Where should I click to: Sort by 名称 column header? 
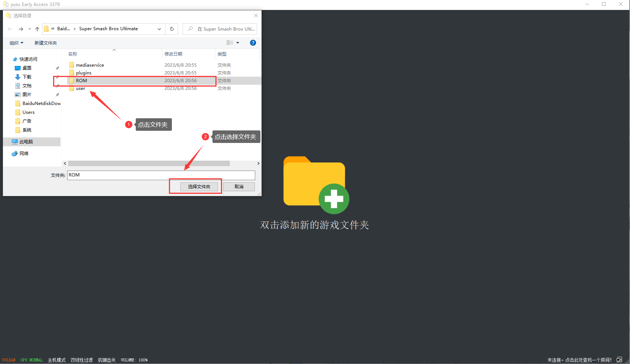tap(73, 54)
